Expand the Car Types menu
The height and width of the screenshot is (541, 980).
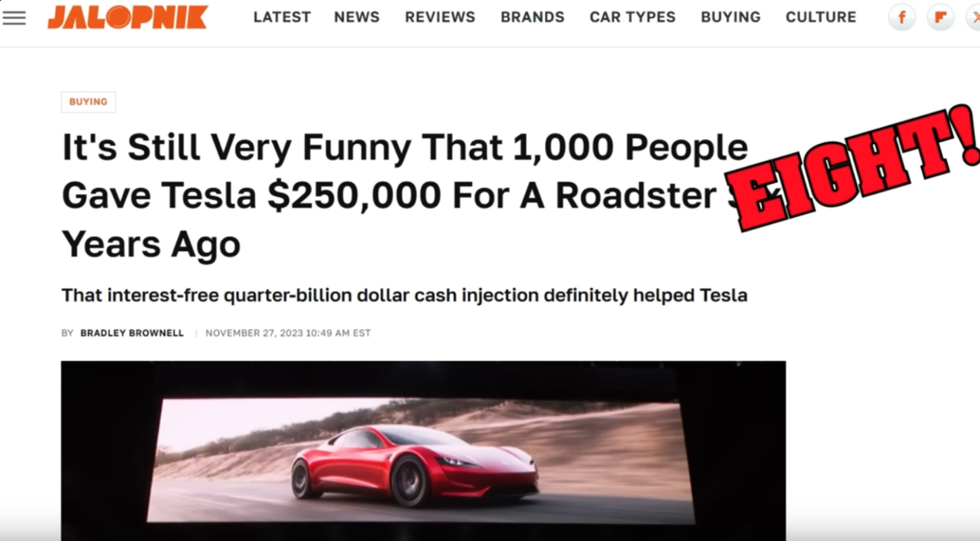[x=632, y=18]
